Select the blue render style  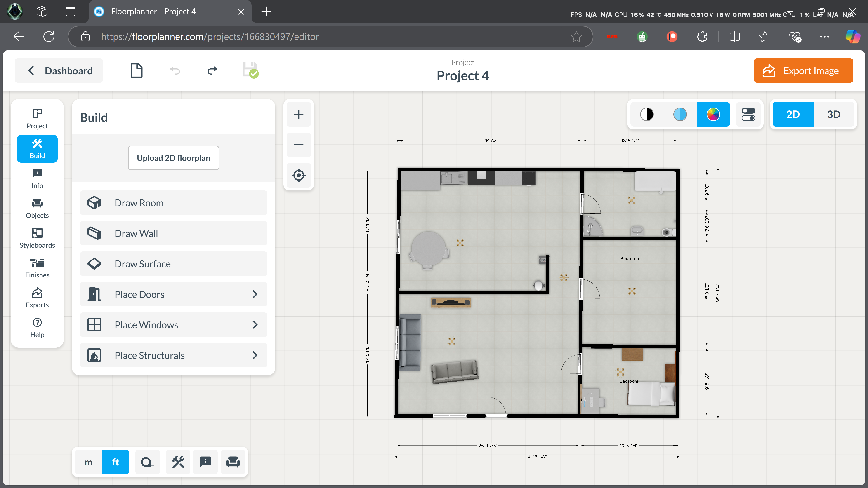[680, 115]
